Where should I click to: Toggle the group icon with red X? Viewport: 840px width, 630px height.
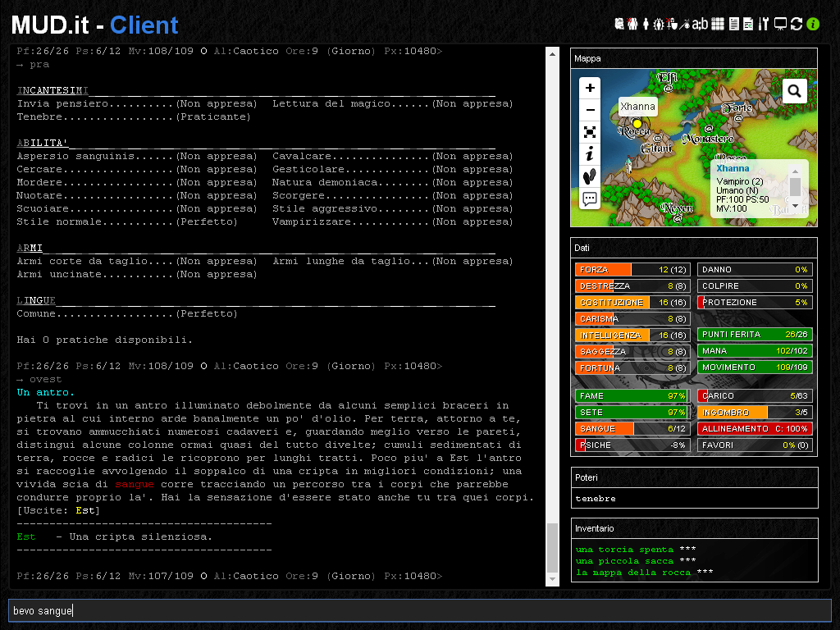coord(632,24)
